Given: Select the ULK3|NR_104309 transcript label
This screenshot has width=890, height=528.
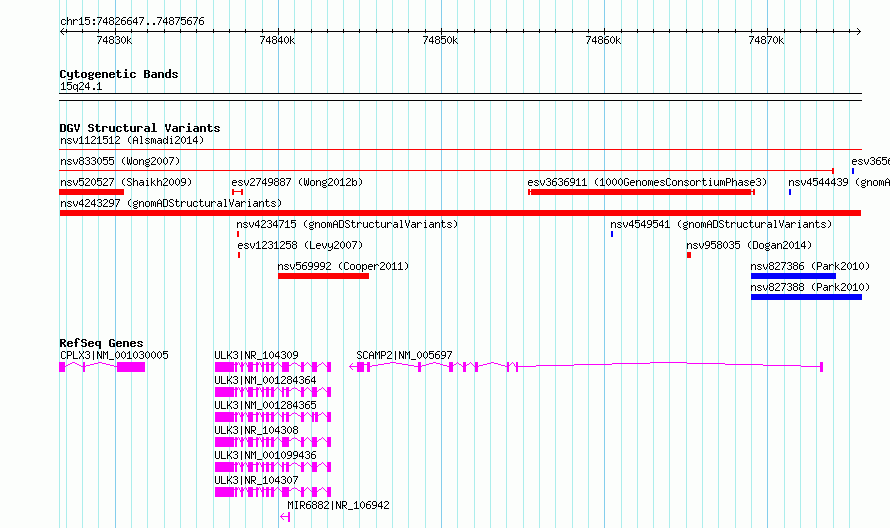Looking at the screenshot, I should [x=256, y=355].
